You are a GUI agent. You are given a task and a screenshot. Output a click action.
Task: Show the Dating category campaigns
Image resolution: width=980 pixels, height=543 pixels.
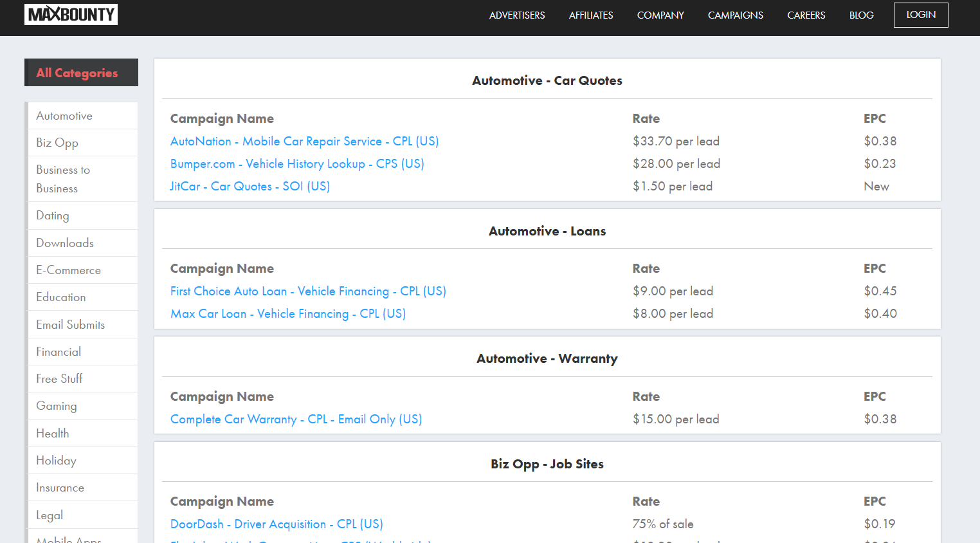[53, 216]
